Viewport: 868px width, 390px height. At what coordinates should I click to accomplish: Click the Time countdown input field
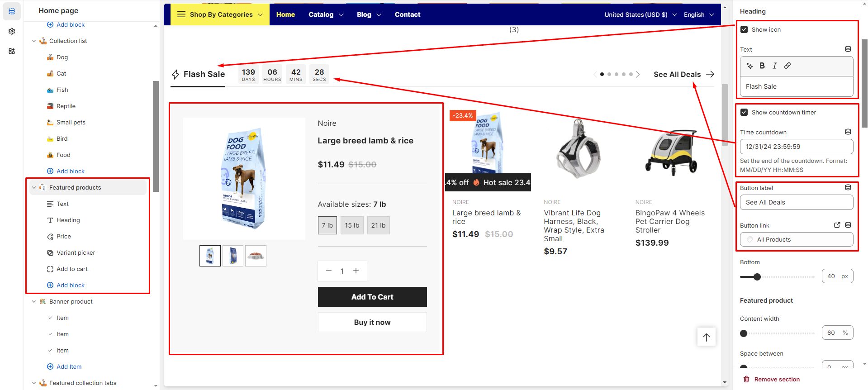click(797, 147)
